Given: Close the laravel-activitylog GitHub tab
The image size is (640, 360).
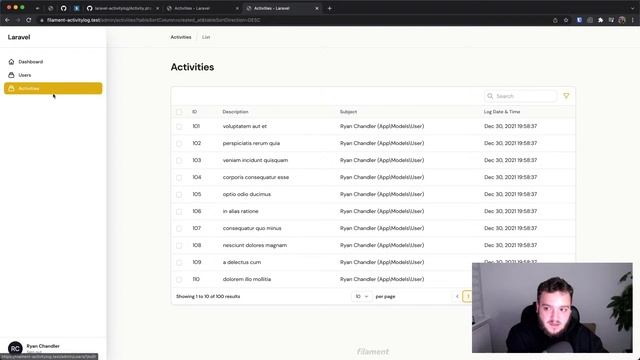Looking at the screenshot, I should click(x=158, y=8).
